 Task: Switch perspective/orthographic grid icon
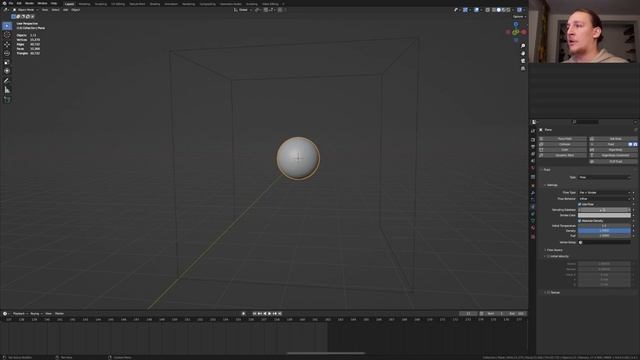(x=523, y=69)
